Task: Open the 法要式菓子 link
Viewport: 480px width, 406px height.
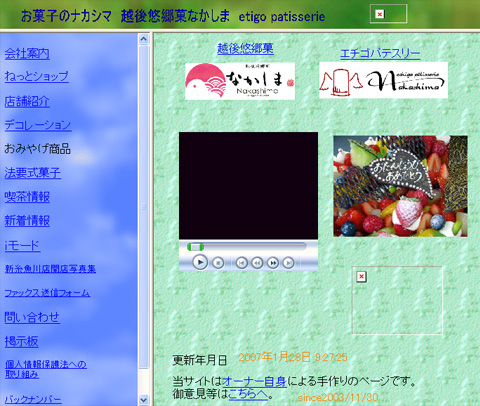Action: (32, 173)
